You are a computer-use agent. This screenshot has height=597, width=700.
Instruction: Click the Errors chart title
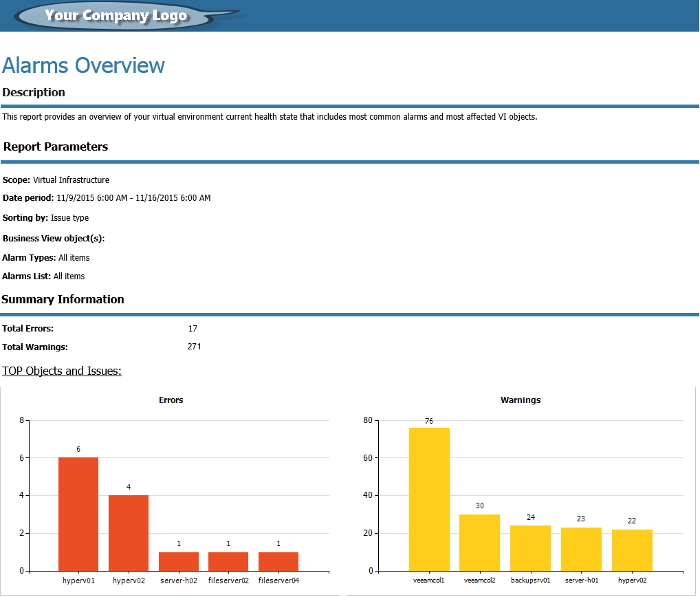pos(171,400)
